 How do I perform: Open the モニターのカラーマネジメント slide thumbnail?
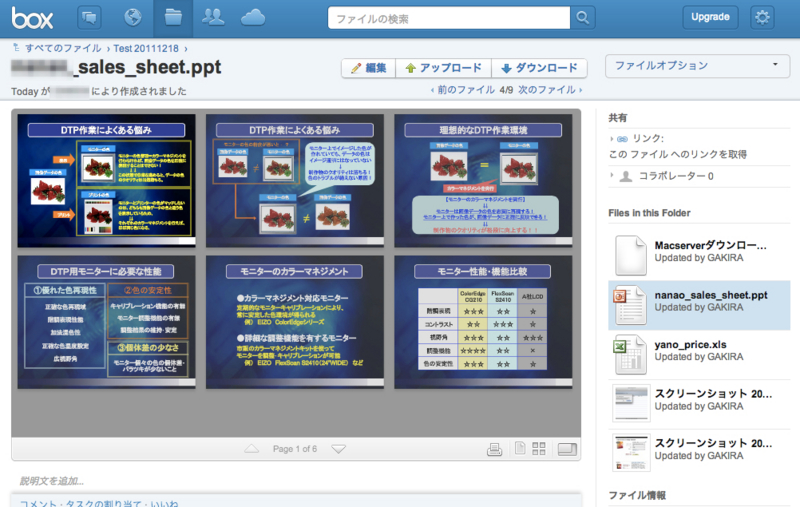click(295, 322)
